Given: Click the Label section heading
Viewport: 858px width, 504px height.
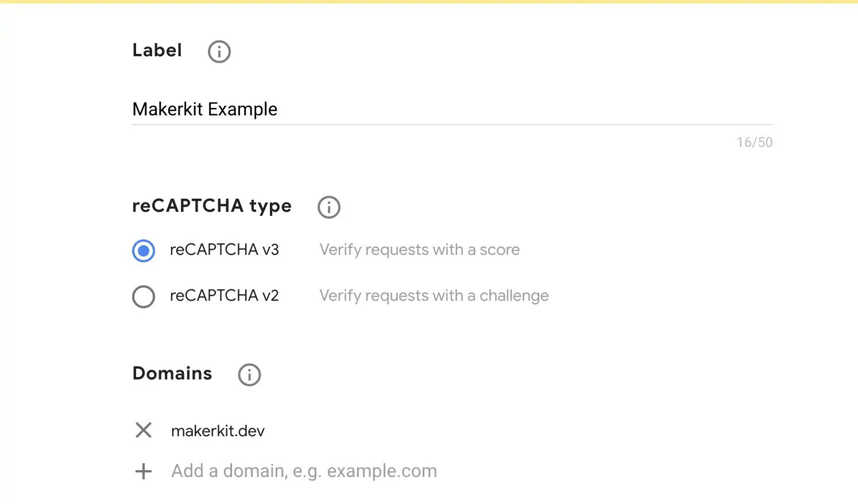Looking at the screenshot, I should (x=157, y=51).
